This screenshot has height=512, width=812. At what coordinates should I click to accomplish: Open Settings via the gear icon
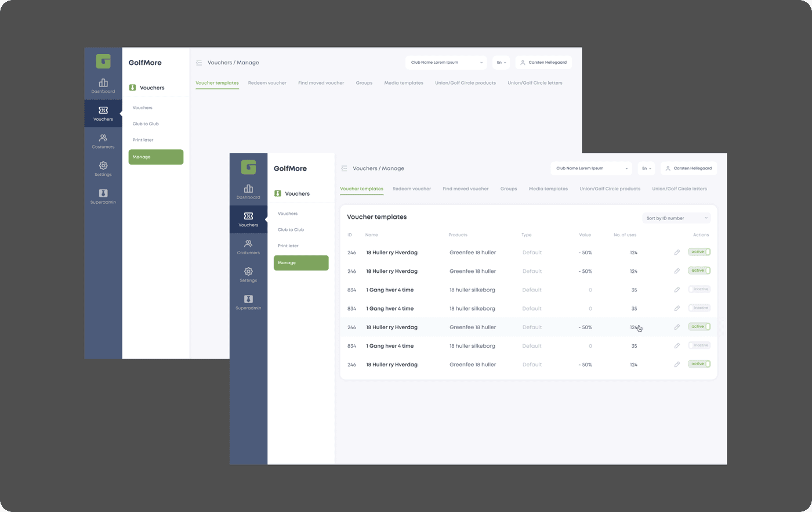pos(248,271)
